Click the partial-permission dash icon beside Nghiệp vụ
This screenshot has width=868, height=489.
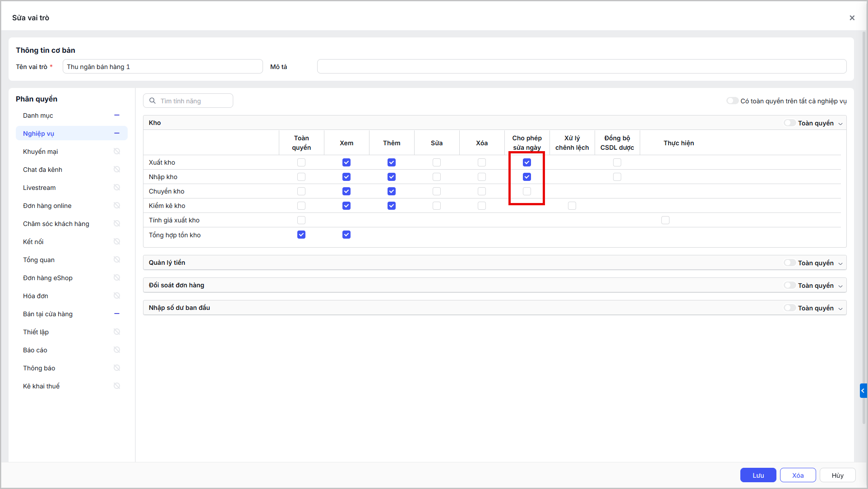pyautogui.click(x=117, y=134)
